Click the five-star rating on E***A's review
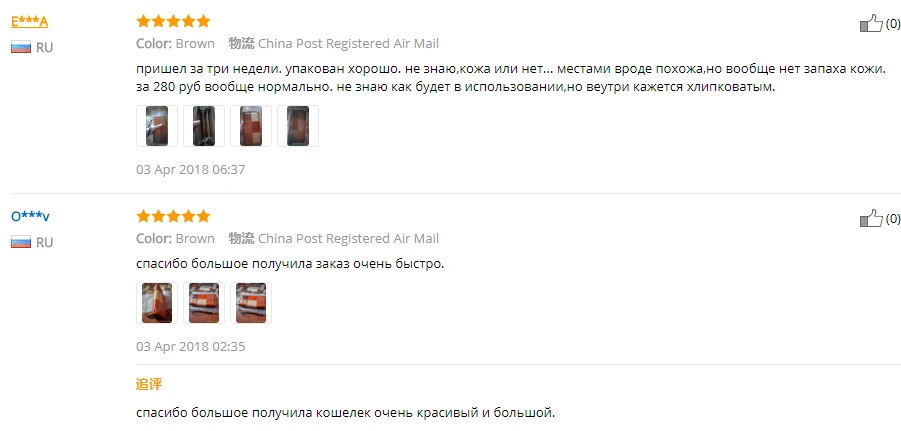This screenshot has height=431, width=901. [173, 22]
